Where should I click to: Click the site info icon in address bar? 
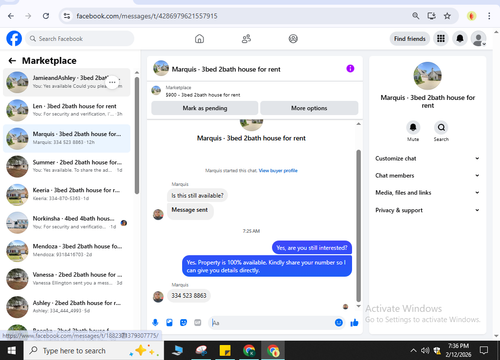[67, 16]
